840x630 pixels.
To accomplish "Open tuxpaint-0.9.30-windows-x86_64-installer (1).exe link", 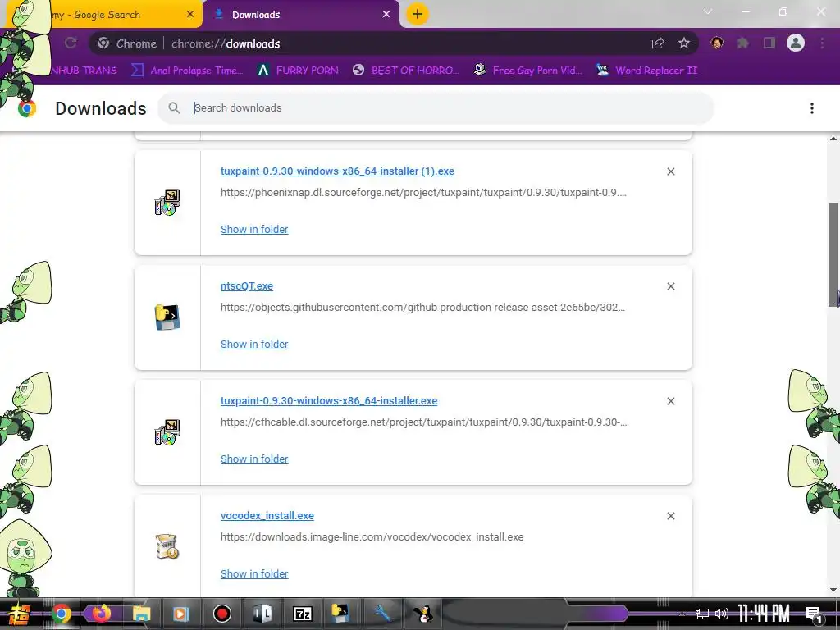I will tap(337, 171).
